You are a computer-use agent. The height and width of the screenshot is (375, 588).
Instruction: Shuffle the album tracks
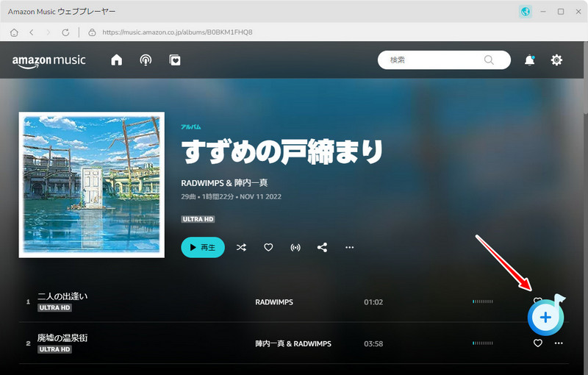pyautogui.click(x=241, y=248)
